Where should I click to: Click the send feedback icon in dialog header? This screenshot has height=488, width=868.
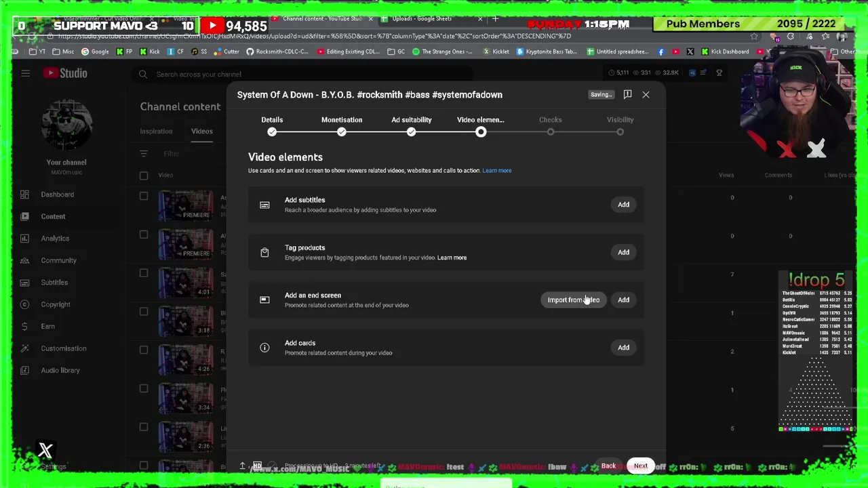pos(627,94)
